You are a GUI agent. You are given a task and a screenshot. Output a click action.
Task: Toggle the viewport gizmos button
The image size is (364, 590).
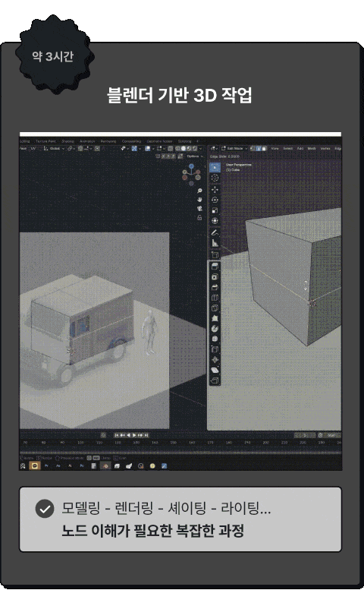click(x=134, y=149)
